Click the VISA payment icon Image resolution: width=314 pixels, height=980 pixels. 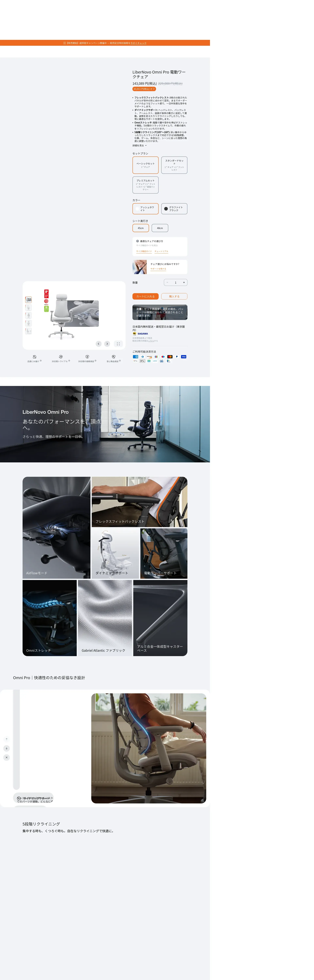[x=184, y=357]
